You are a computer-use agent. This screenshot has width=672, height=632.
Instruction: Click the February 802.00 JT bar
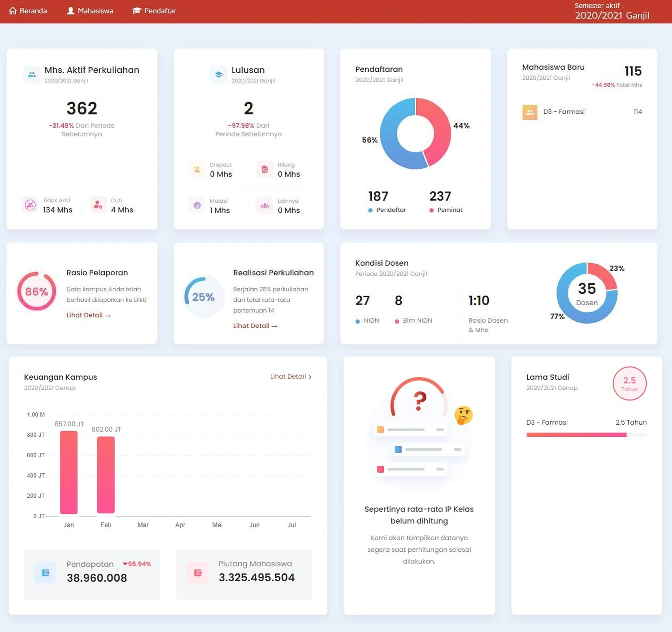(106, 475)
